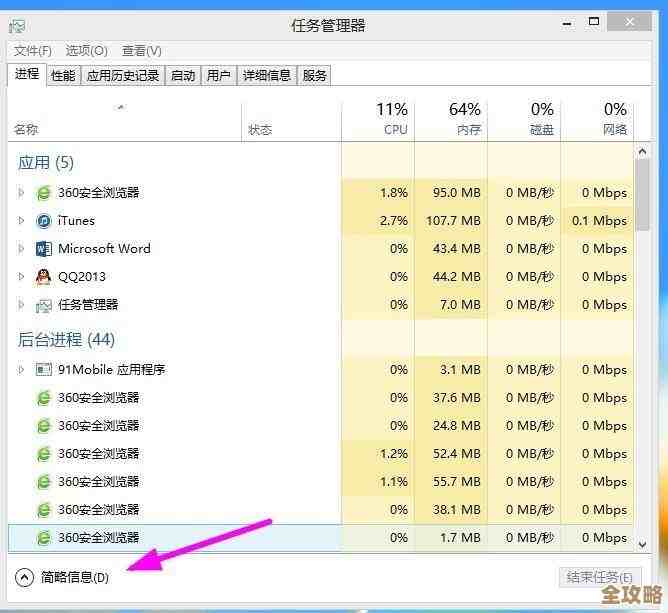Screen dimensions: 668x613
Task: Select the QQ2013 process name
Action: tap(82, 277)
